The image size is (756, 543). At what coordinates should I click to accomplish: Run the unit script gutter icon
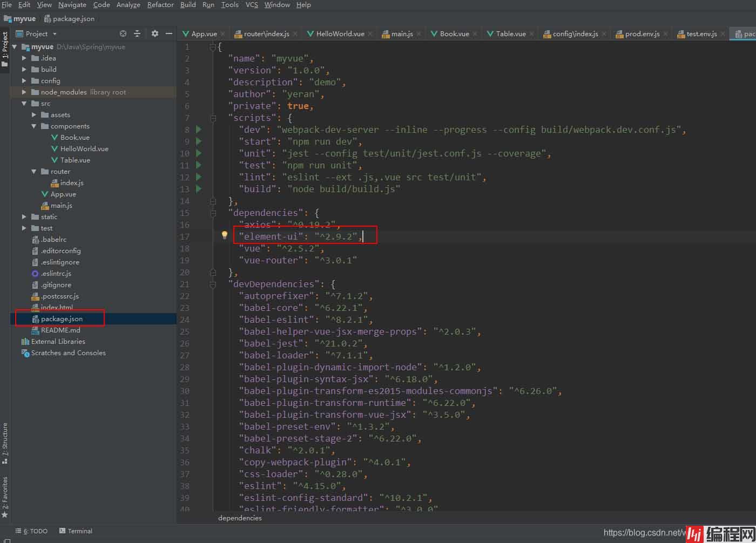coord(199,153)
